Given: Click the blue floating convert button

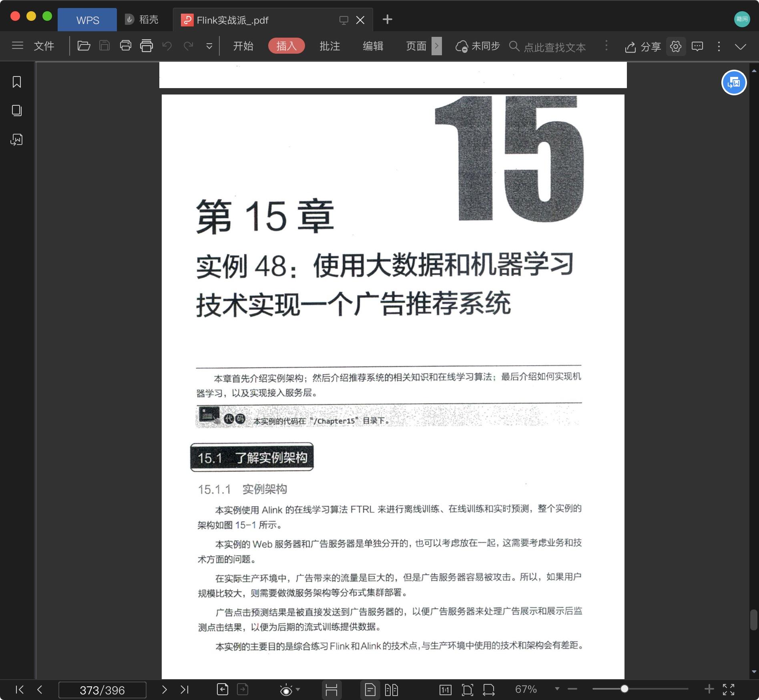Looking at the screenshot, I should click(x=734, y=82).
